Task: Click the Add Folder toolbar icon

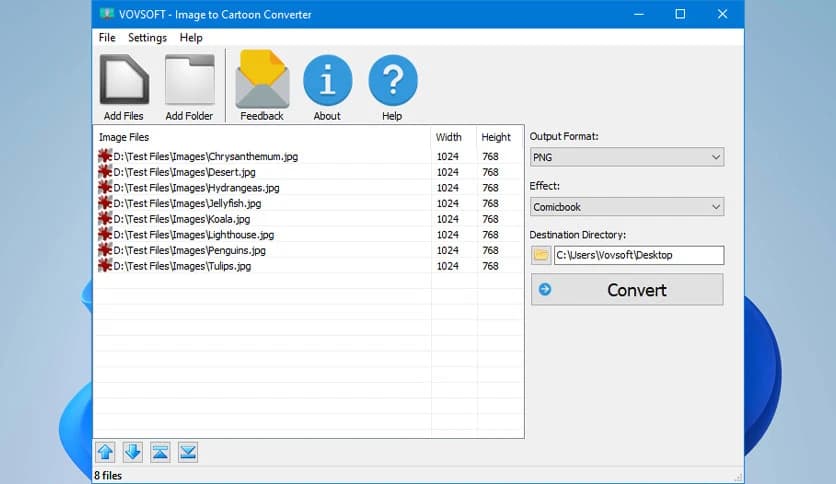Action: coord(189,79)
